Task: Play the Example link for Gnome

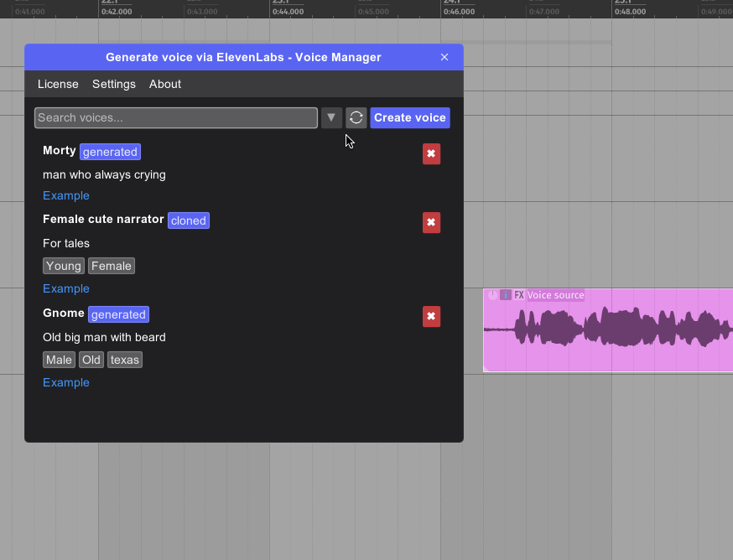Action: [66, 382]
